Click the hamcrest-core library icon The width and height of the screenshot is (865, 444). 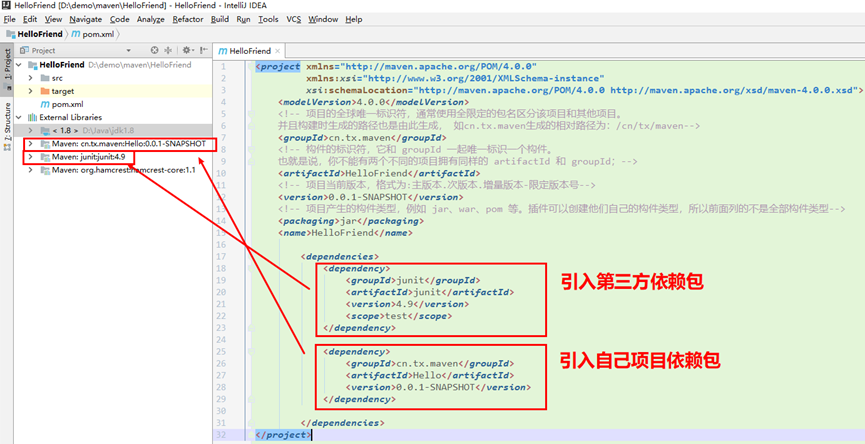tap(45, 170)
